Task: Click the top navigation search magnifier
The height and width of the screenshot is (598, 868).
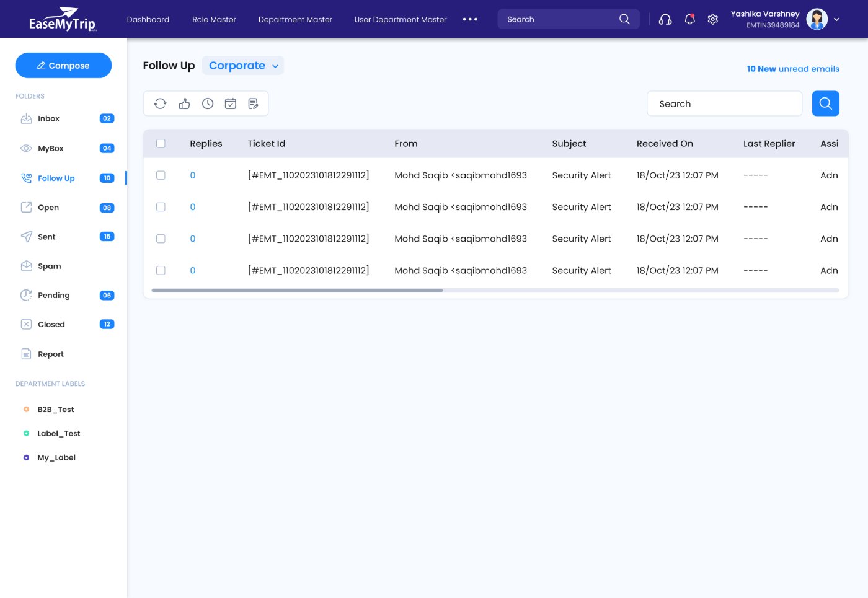Action: click(x=624, y=19)
